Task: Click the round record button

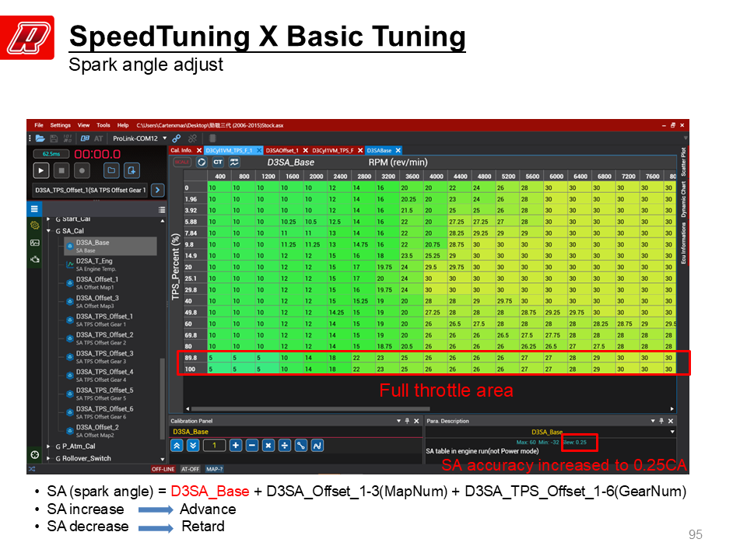Action: tap(82, 170)
